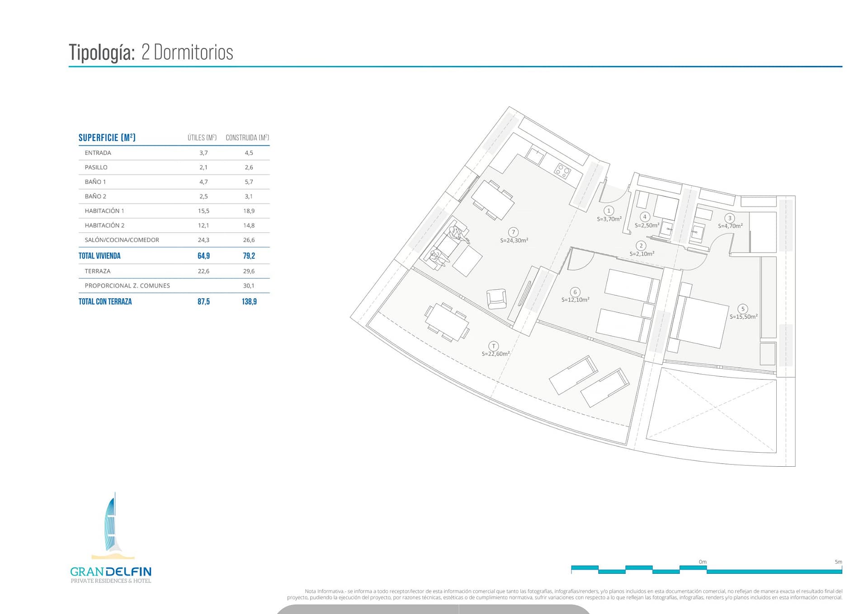The height and width of the screenshot is (614, 868).
Task: Click the TOTAL VIVIENDA row label
Action: click(x=99, y=256)
